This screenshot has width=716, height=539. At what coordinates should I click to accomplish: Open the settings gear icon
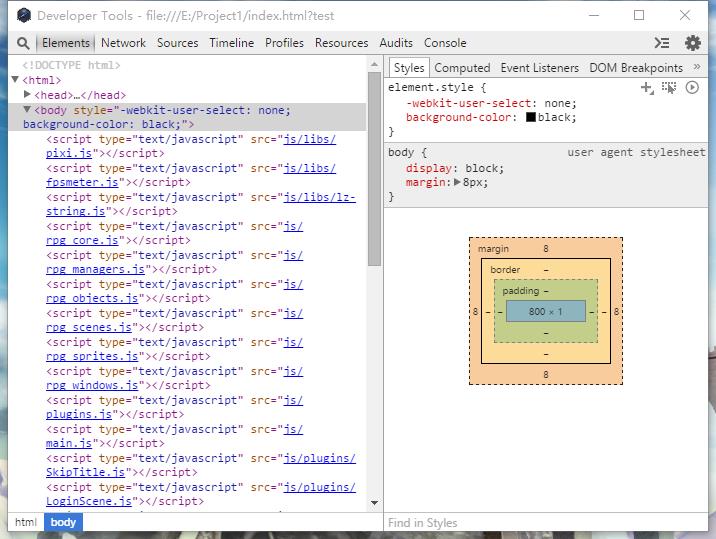click(692, 43)
